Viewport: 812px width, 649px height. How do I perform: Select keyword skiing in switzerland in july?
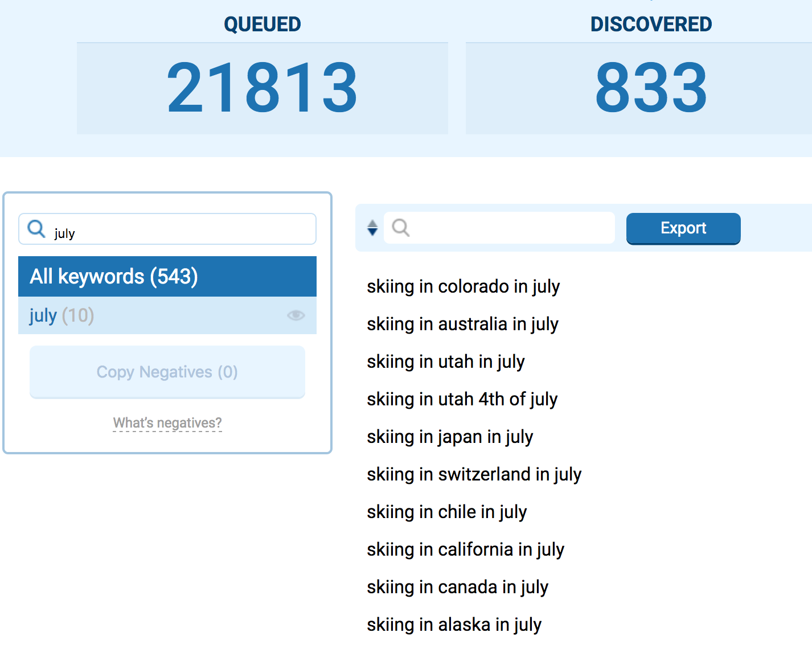[x=474, y=474]
